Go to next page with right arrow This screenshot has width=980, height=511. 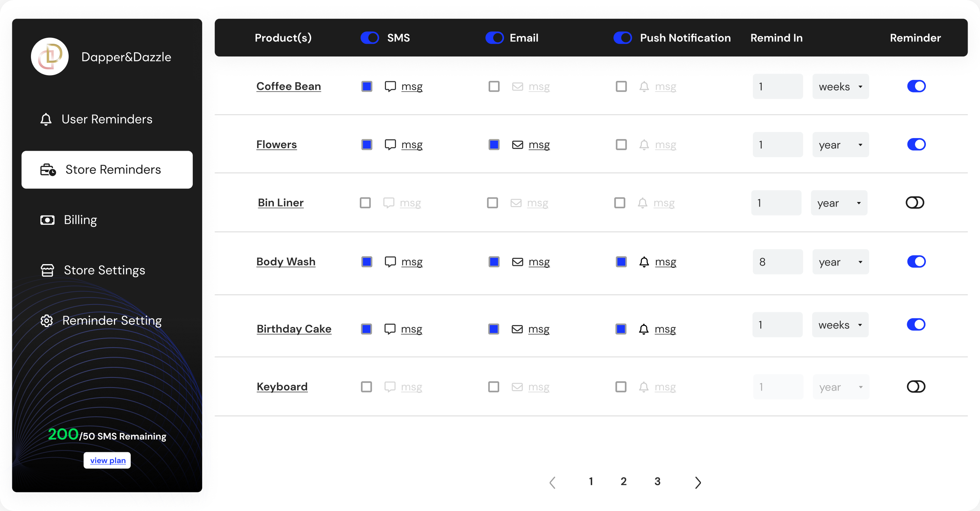(698, 483)
